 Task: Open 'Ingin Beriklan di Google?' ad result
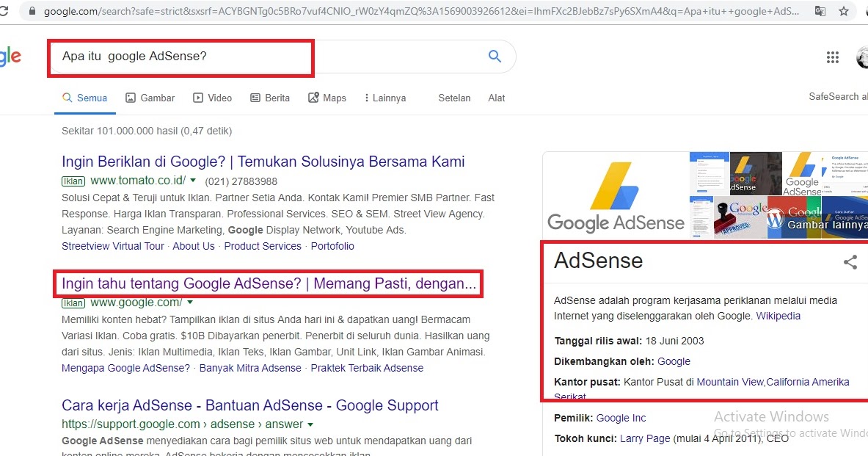pyautogui.click(x=263, y=162)
